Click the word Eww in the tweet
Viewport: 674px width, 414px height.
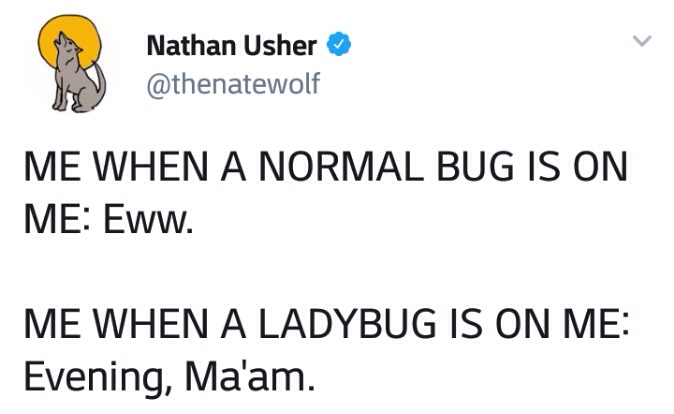point(148,220)
